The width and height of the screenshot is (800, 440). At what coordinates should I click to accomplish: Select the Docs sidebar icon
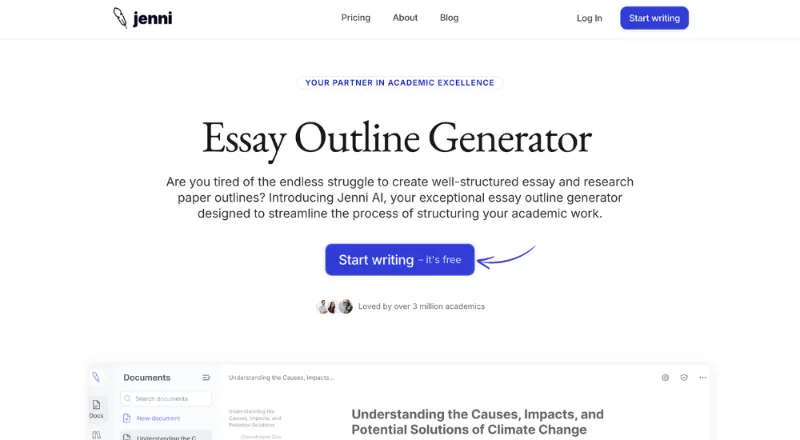pyautogui.click(x=97, y=407)
